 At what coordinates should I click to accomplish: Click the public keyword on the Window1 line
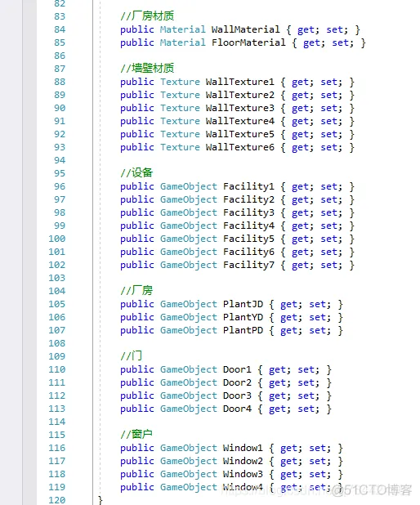coord(137,448)
